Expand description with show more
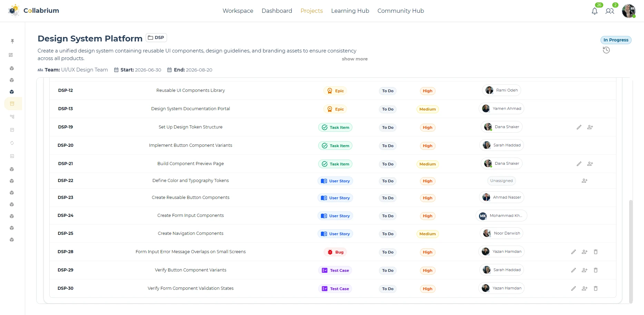 point(354,59)
